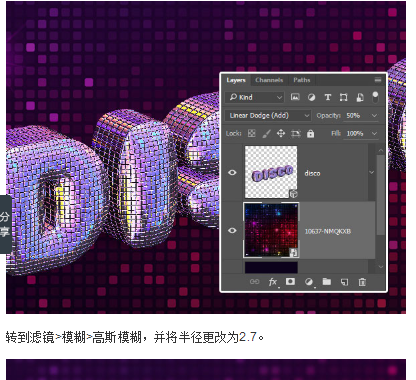Filter layers by type (T) icon
This screenshot has width=416, height=380.
pos(328,97)
